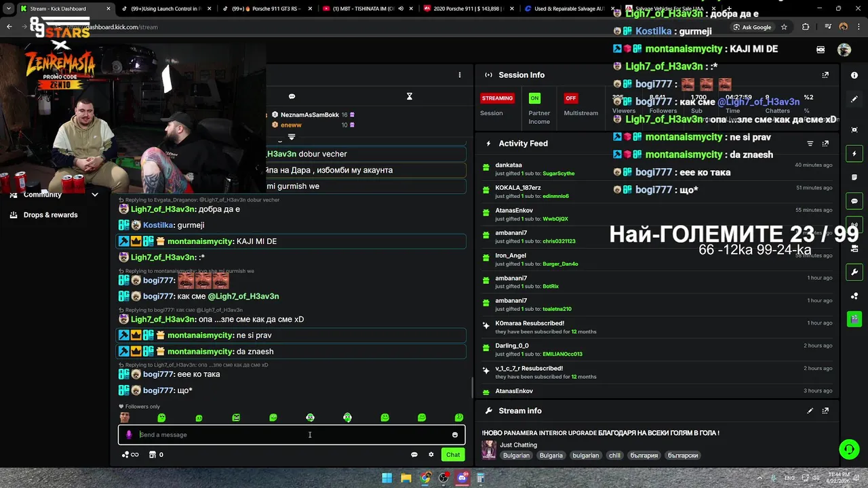Click the green Chat send button

coord(453,455)
